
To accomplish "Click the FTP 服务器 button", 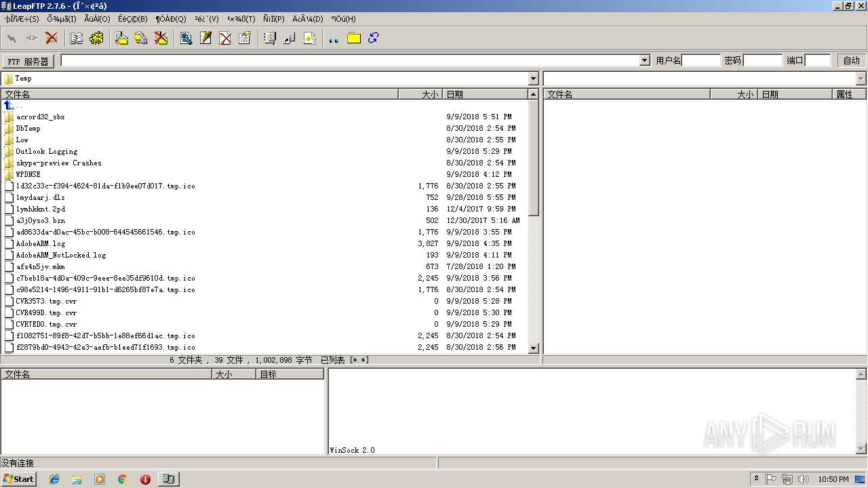I will pos(28,61).
